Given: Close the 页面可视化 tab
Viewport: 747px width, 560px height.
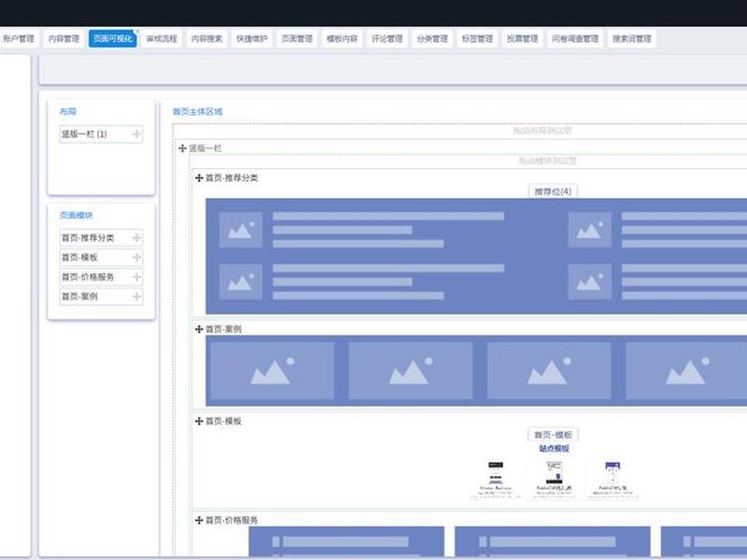Looking at the screenshot, I should [137, 32].
